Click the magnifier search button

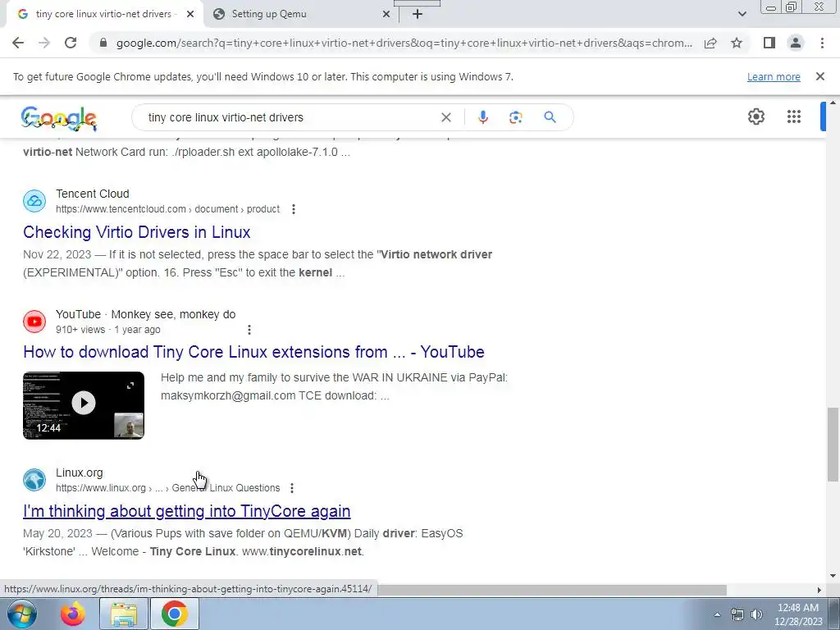point(550,117)
